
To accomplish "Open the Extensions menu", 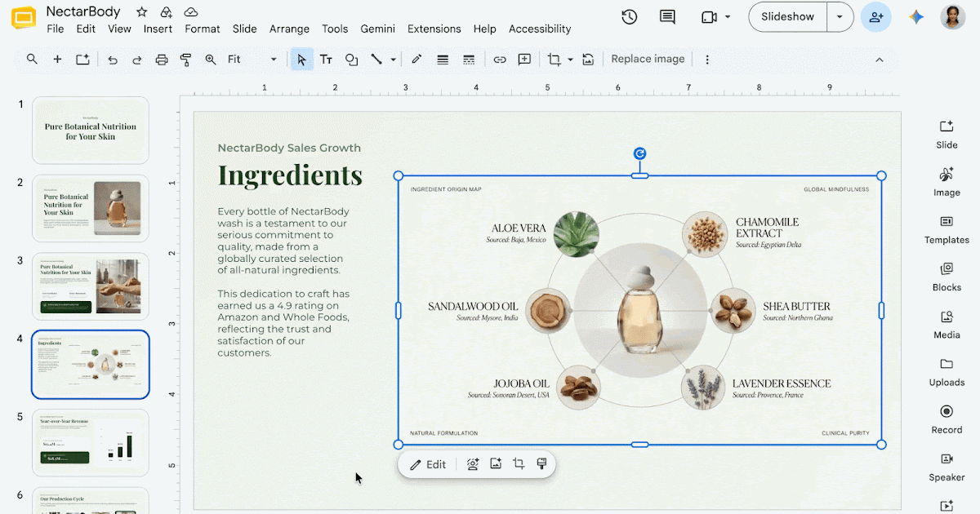I will coord(434,29).
